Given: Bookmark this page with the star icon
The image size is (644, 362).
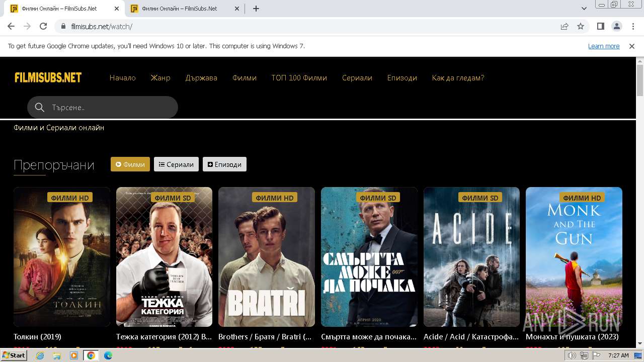Looking at the screenshot, I should click(x=581, y=26).
